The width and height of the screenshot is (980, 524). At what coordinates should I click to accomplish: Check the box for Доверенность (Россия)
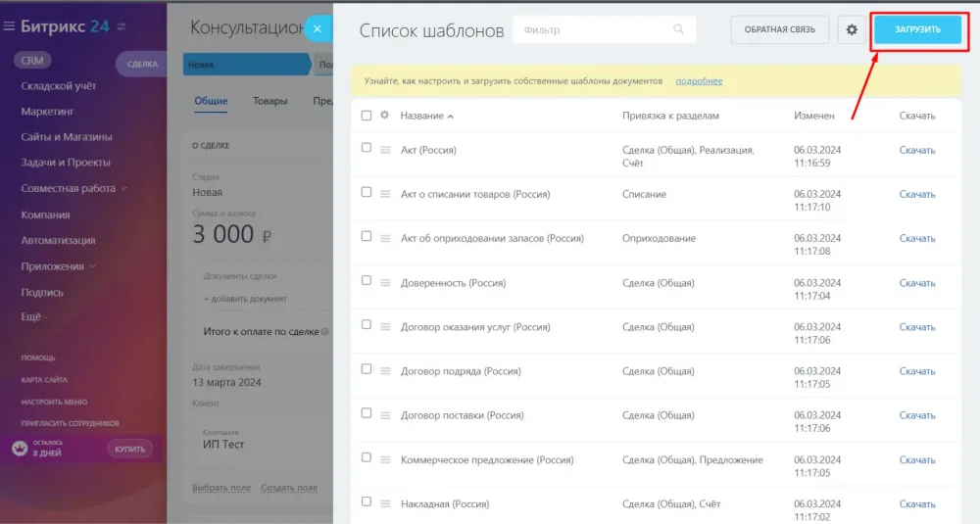click(x=367, y=280)
